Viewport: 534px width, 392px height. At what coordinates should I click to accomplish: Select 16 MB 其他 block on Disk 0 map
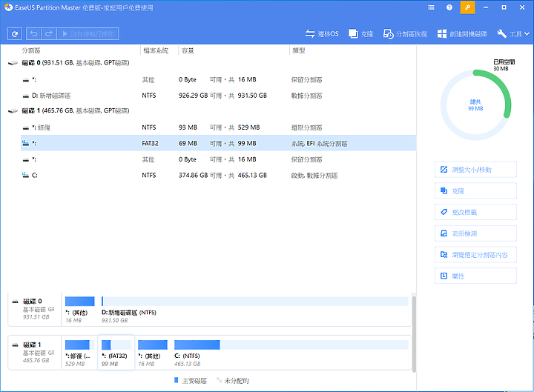pyautogui.click(x=79, y=310)
